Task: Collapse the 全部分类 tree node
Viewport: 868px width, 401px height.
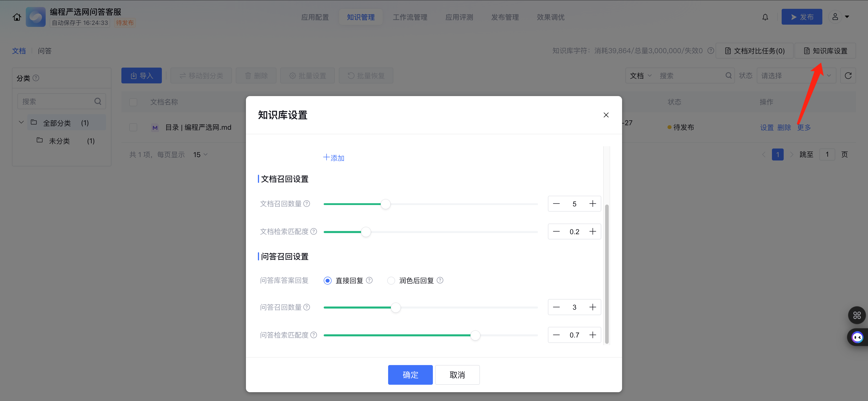Action: (21, 122)
